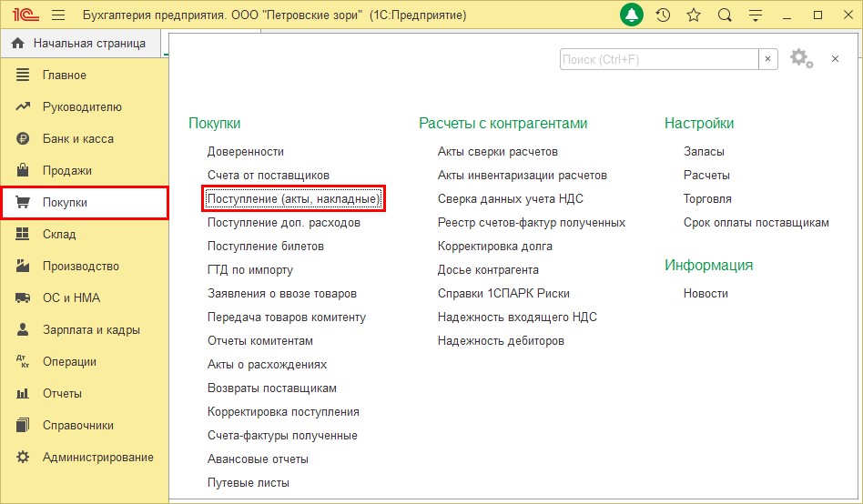Viewport: 863px width, 504px height.
Task: Focus the Поиск (Ctrl+F) search field
Action: 659,59
